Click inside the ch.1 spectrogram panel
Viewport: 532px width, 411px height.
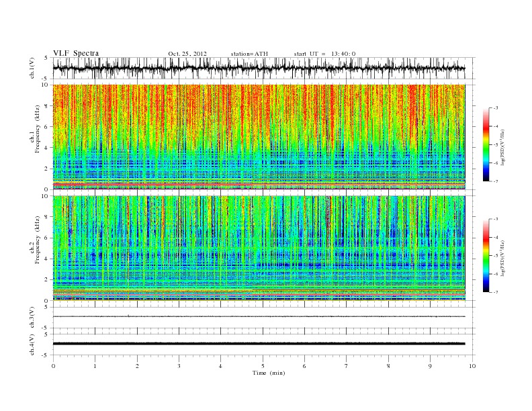[x=259, y=137]
